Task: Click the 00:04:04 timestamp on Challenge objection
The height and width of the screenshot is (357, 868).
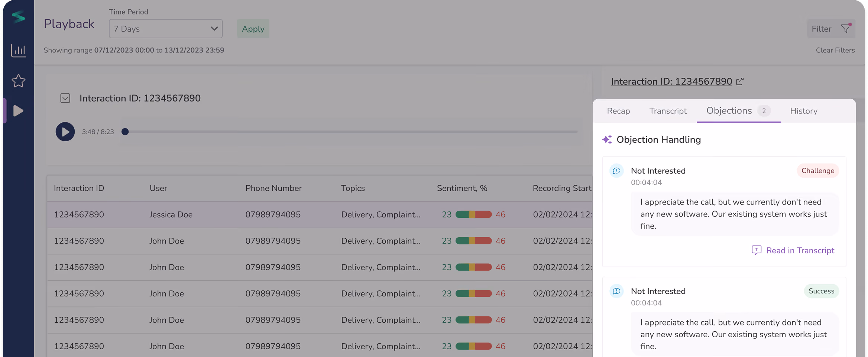Action: coord(646,183)
